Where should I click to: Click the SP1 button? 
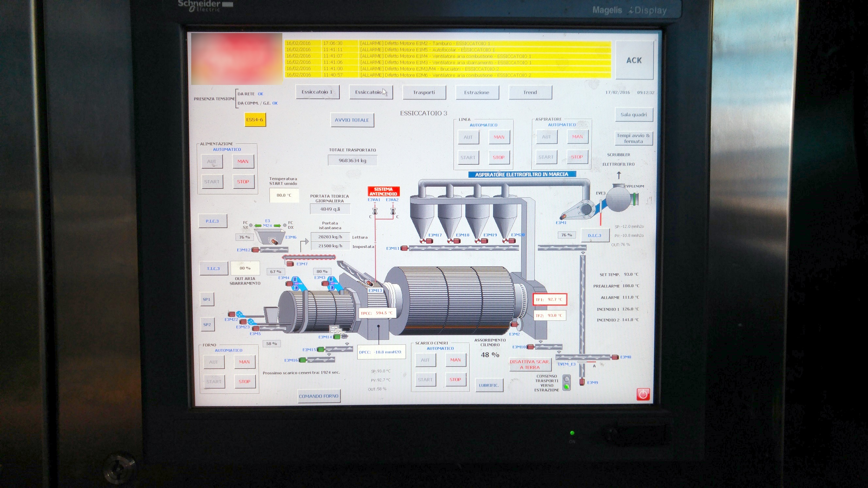point(207,300)
